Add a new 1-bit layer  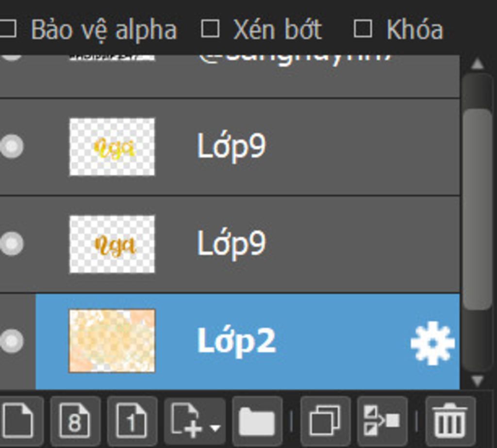(x=132, y=421)
